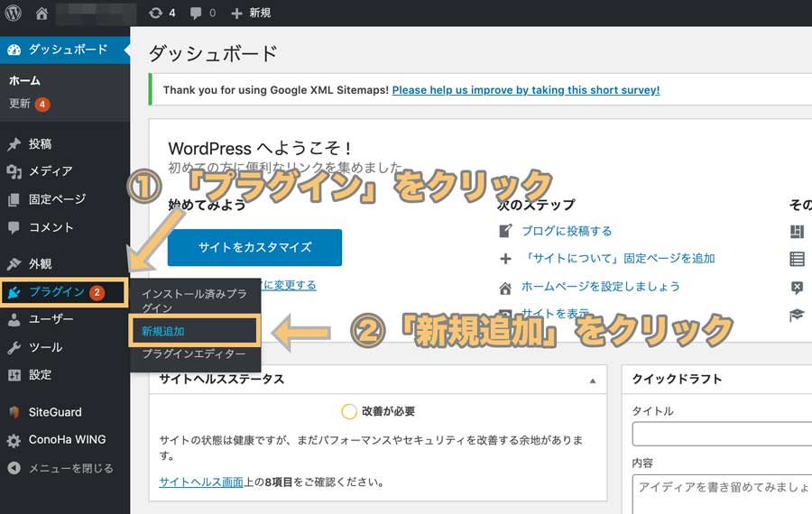
Task: Open the comments bubble icon showing 0
Action: point(196,14)
